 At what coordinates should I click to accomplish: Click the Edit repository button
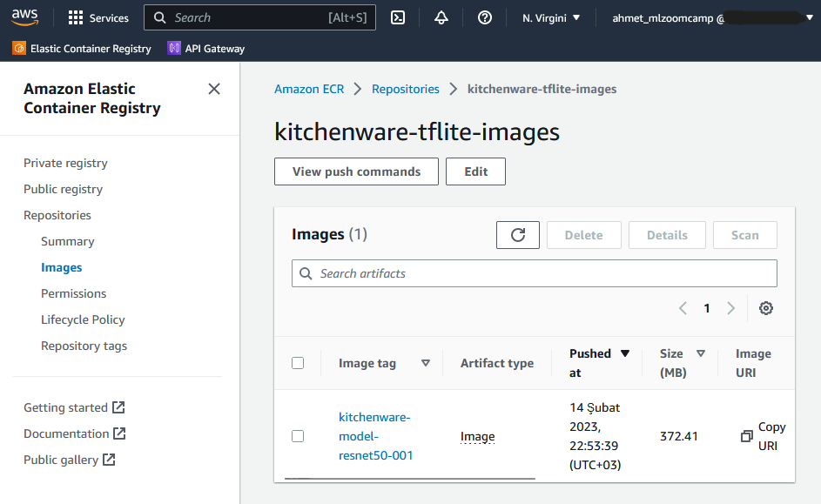tap(475, 171)
